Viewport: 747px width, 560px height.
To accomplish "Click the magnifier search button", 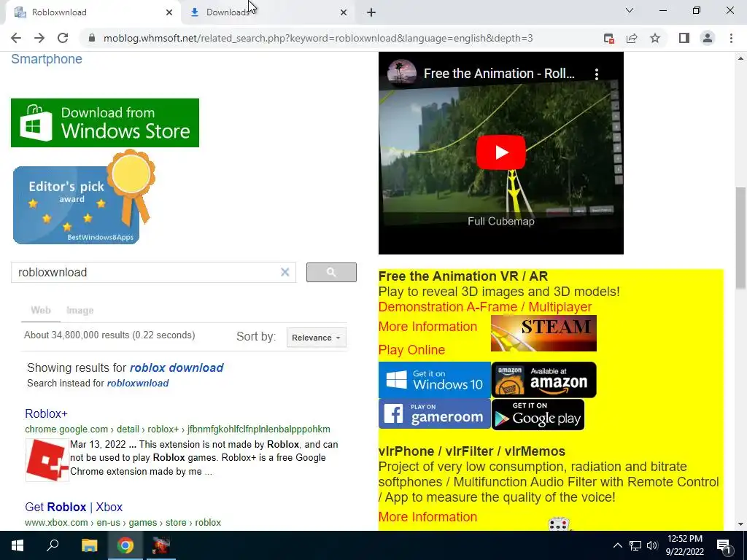I will pyautogui.click(x=331, y=273).
